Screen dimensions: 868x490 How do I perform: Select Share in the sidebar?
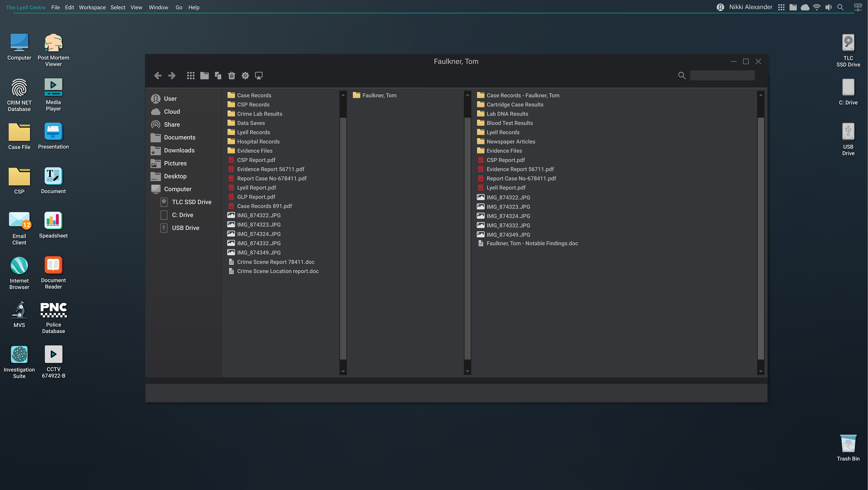[165, 125]
